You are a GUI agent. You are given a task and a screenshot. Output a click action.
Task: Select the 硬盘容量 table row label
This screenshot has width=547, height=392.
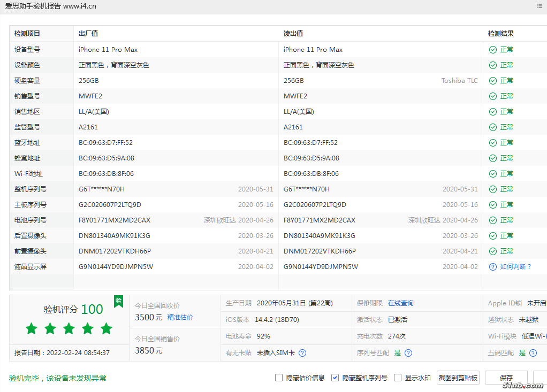tap(27, 81)
